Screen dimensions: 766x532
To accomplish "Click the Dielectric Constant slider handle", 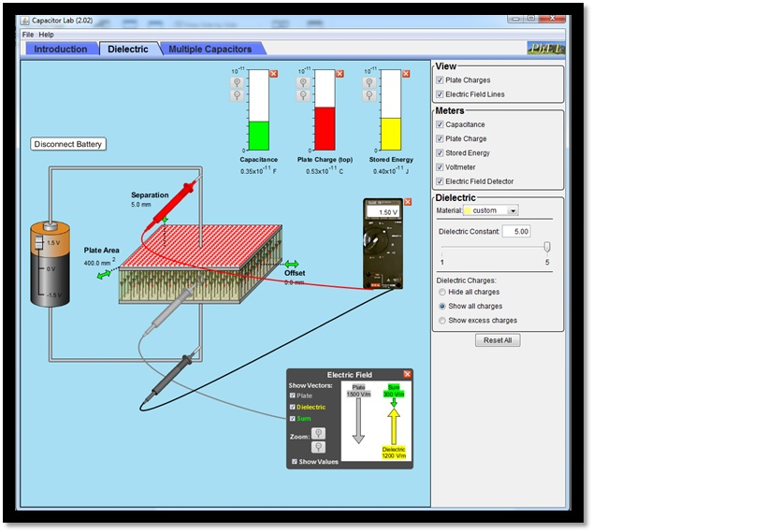I will coord(547,247).
